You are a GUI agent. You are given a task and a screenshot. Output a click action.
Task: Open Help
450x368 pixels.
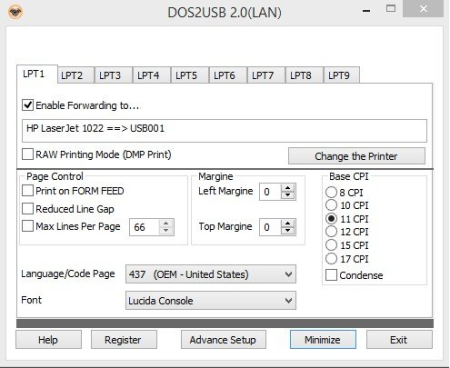pyautogui.click(x=48, y=340)
